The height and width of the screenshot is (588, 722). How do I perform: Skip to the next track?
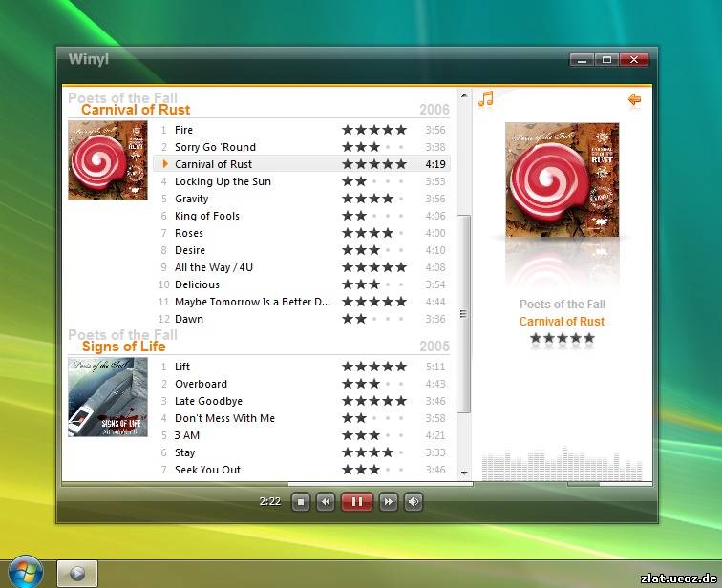(388, 502)
